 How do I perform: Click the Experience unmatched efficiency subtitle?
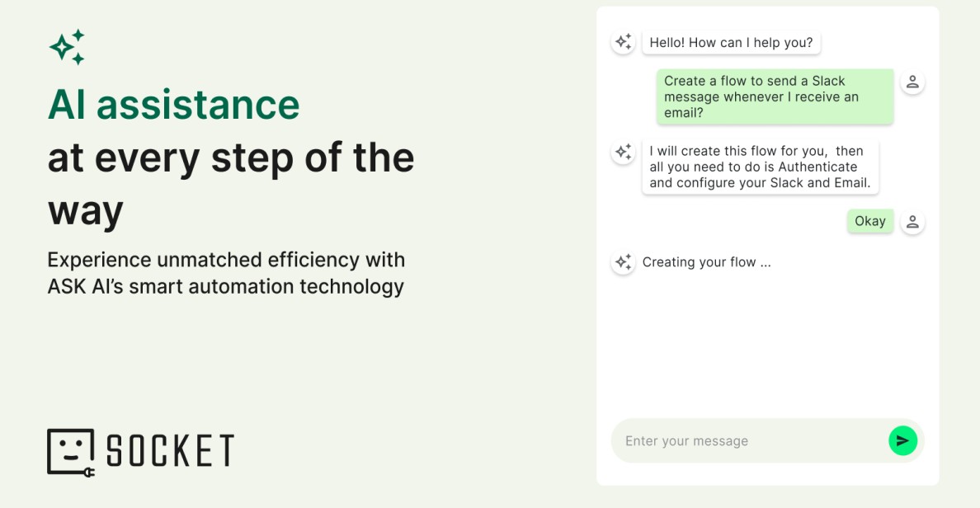coord(226,273)
